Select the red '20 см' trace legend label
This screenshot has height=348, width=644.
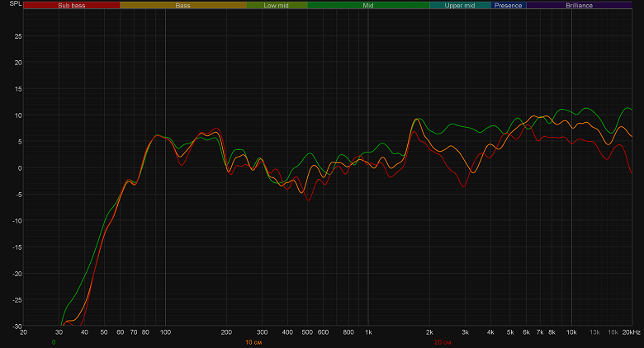tap(443, 342)
